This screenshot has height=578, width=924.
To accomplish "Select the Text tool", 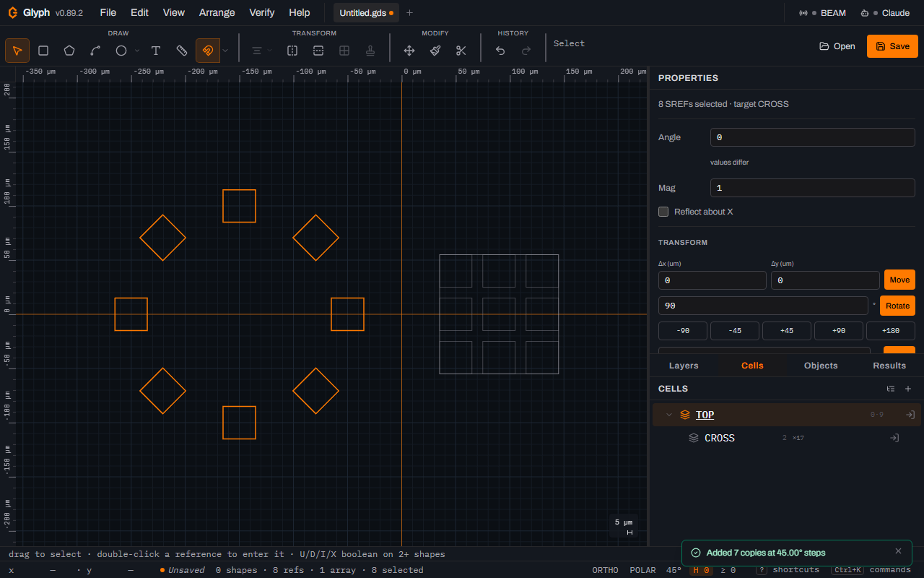I will tap(156, 51).
